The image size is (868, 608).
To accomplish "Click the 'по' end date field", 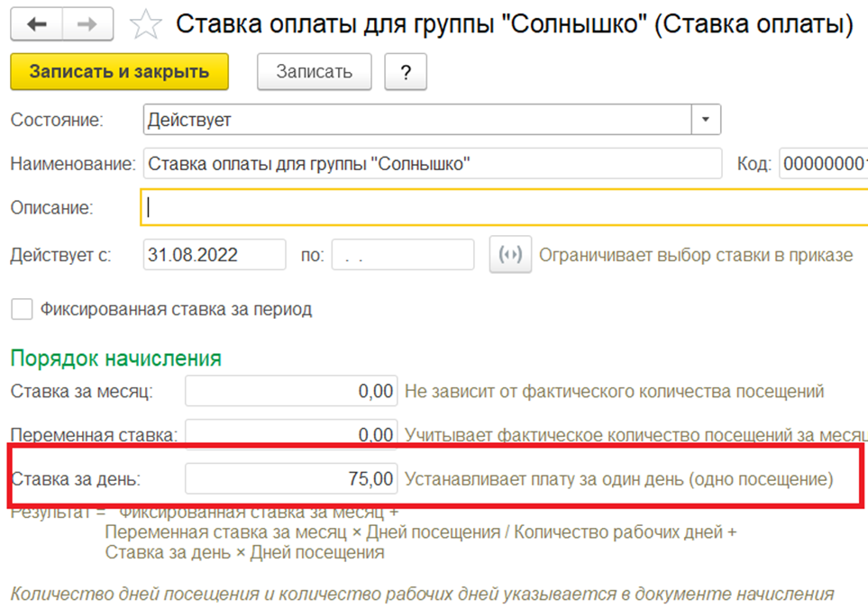I will (x=402, y=255).
